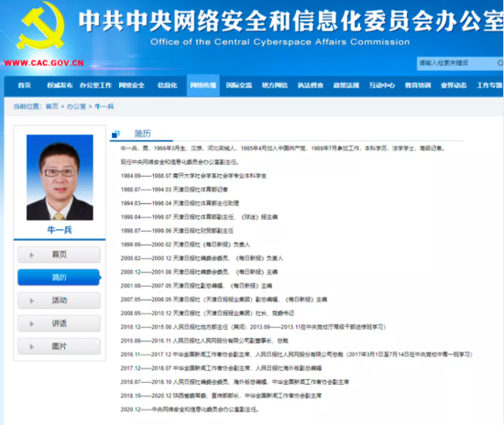Viewport: 504px width, 425px height.
Task: Open 政策法规 from the navigation bar
Action: [346, 85]
